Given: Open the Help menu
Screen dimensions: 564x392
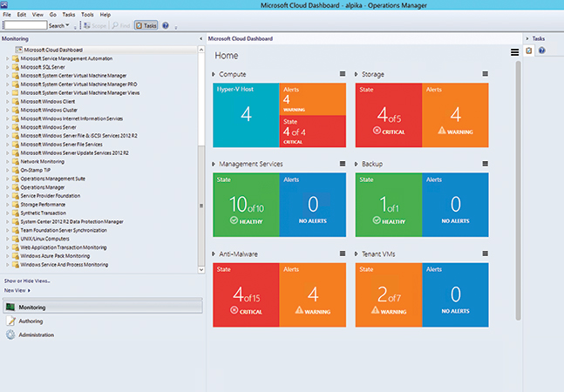Looking at the screenshot, I should pyautogui.click(x=105, y=15).
